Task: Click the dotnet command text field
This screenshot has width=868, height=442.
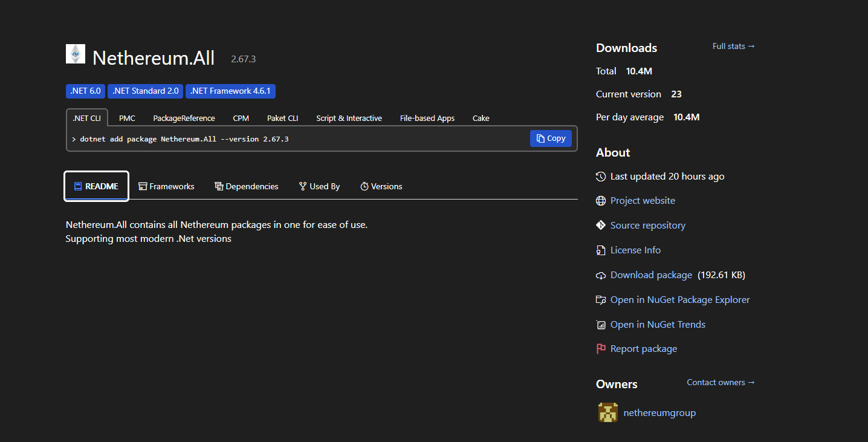Action: [x=296, y=139]
